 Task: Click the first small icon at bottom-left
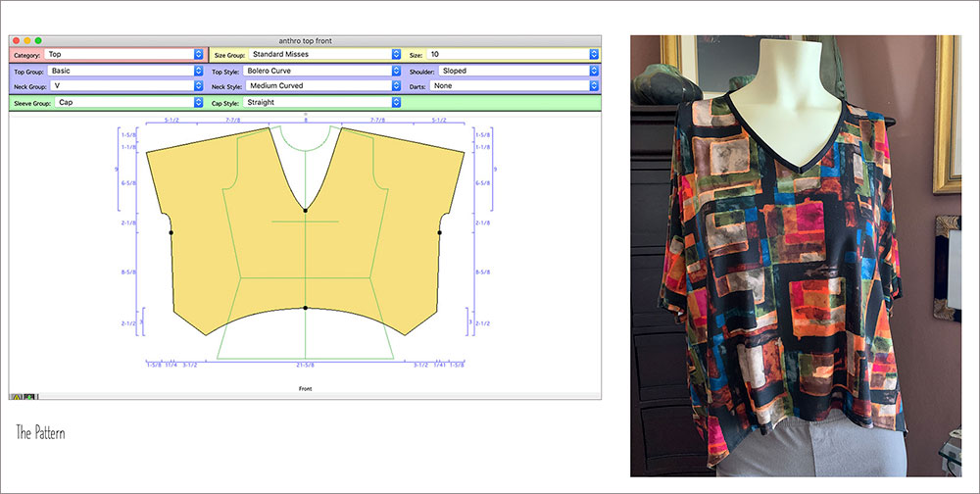click(16, 396)
